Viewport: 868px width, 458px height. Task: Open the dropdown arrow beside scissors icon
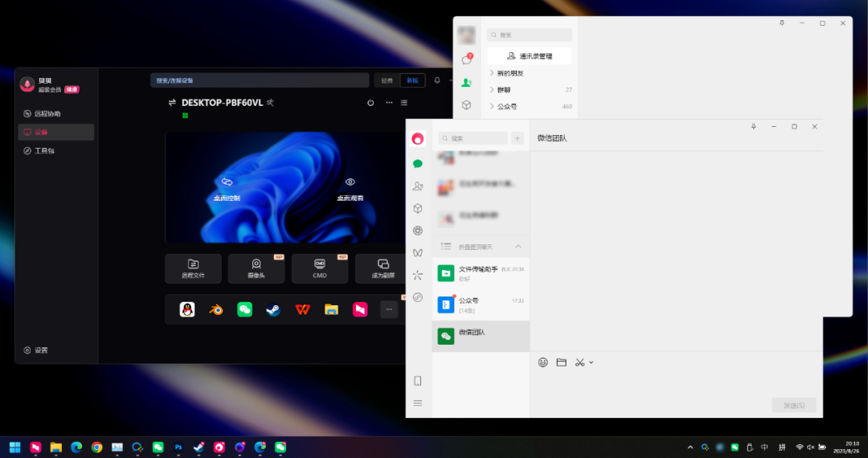[x=592, y=363]
